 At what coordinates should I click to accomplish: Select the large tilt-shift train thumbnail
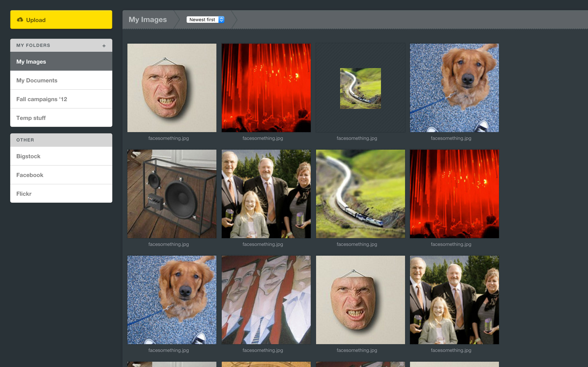pyautogui.click(x=360, y=194)
